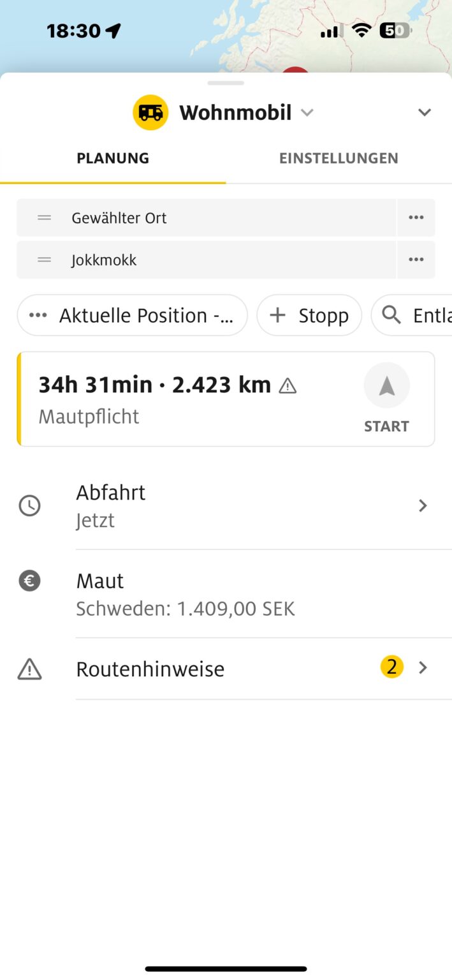The height and width of the screenshot is (980, 452).
Task: Open Routenhinweise via its chevron
Action: point(423,667)
